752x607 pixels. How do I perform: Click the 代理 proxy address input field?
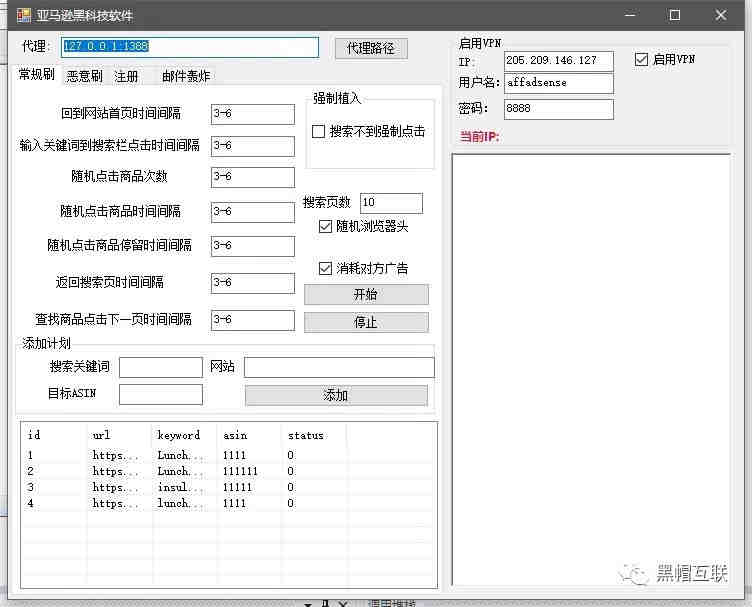pyautogui.click(x=190, y=47)
